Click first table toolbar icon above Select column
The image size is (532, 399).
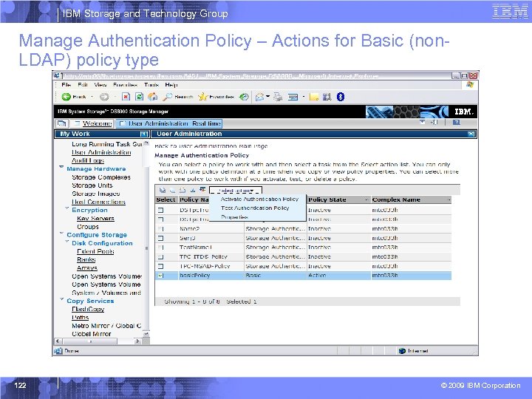(163, 191)
